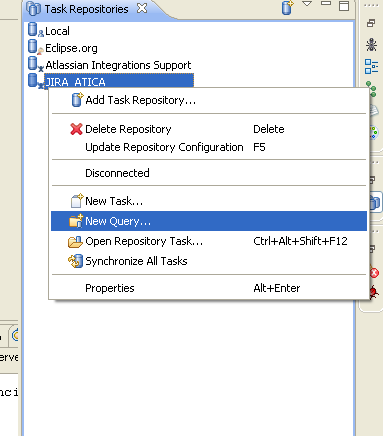383x440 pixels.
Task: Close the Task Repositories tab
Action: pos(142,8)
